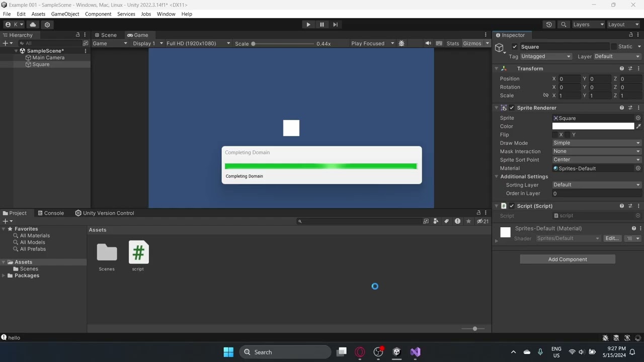This screenshot has height=362, width=644.
Task: Open the global search magnifier icon
Action: click(563, 24)
